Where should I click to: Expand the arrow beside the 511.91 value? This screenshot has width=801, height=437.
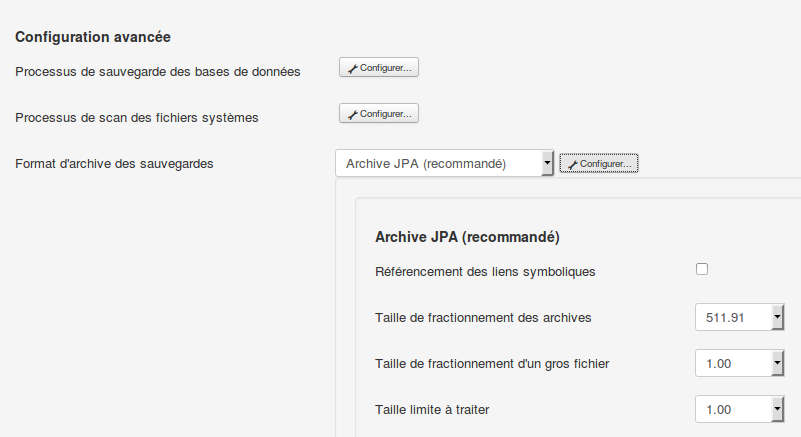pyautogui.click(x=777, y=317)
